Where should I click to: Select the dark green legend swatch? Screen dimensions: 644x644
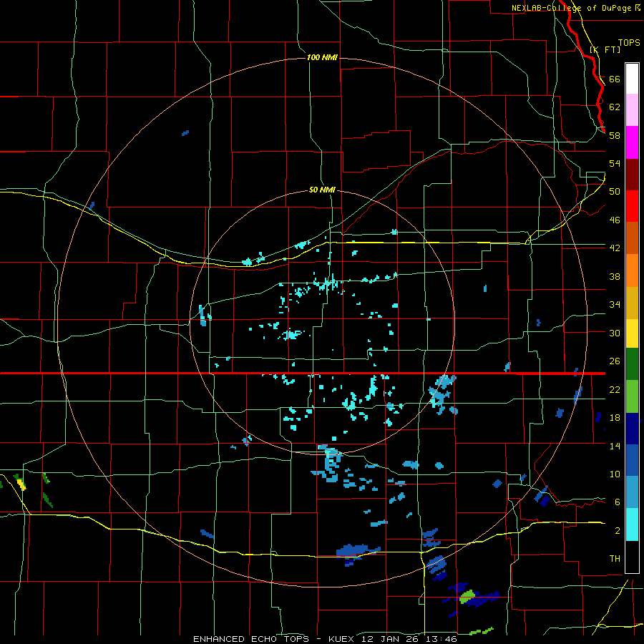coord(632,364)
